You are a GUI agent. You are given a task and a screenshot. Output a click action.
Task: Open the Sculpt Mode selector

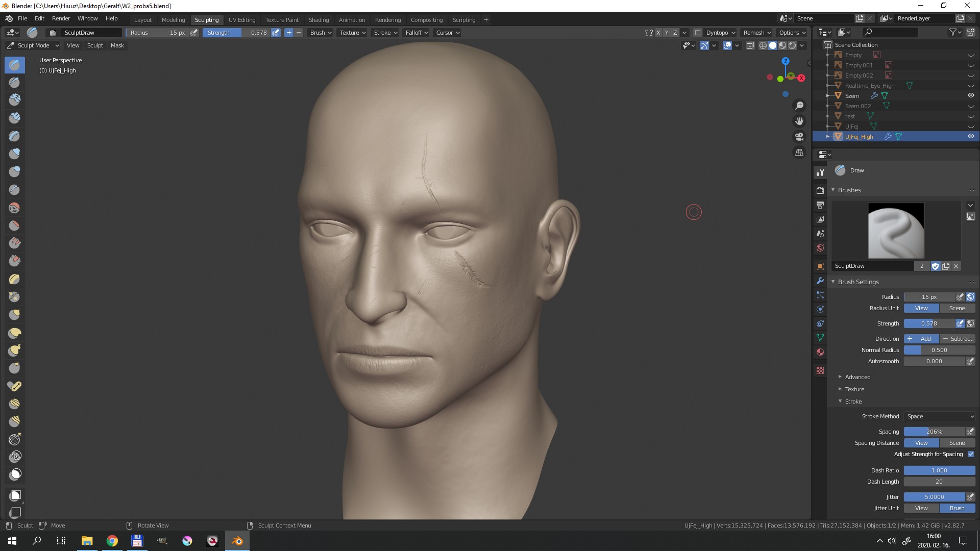33,45
